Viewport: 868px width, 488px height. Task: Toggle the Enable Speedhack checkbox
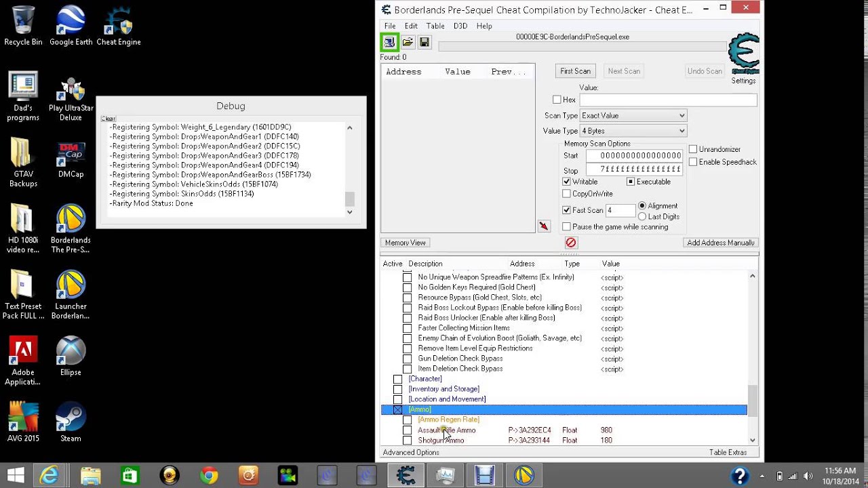[693, 162]
